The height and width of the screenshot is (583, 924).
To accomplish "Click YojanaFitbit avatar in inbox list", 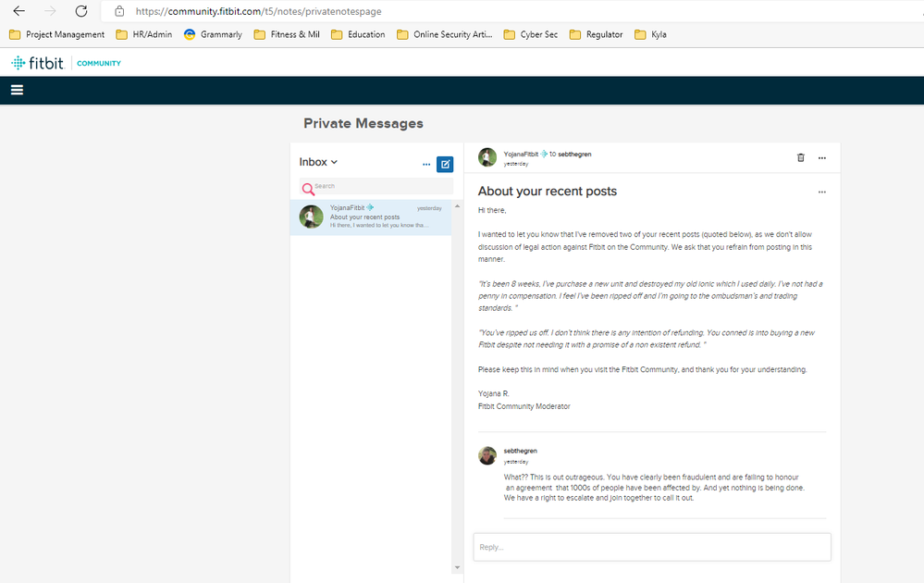I will click(x=311, y=217).
